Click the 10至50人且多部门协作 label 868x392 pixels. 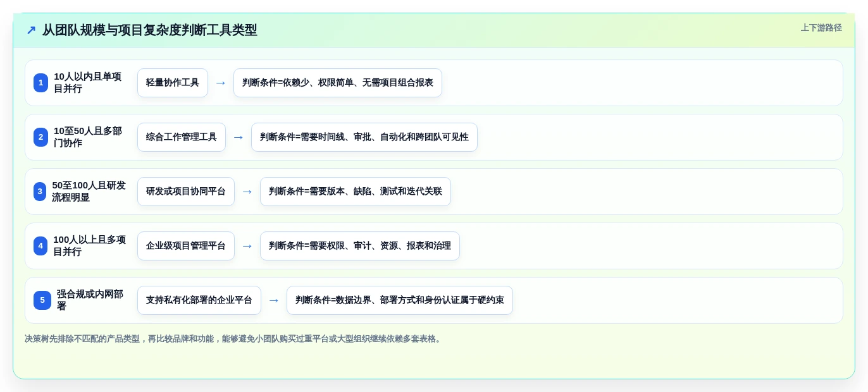(87, 137)
